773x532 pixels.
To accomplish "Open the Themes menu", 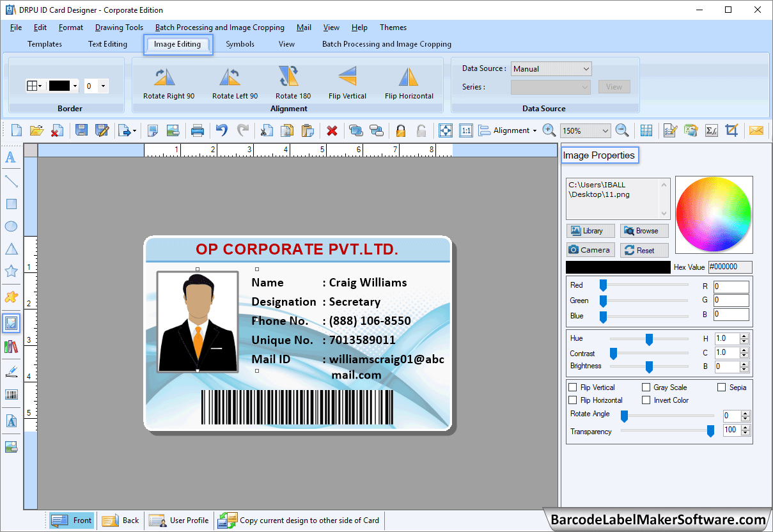I will click(x=393, y=27).
